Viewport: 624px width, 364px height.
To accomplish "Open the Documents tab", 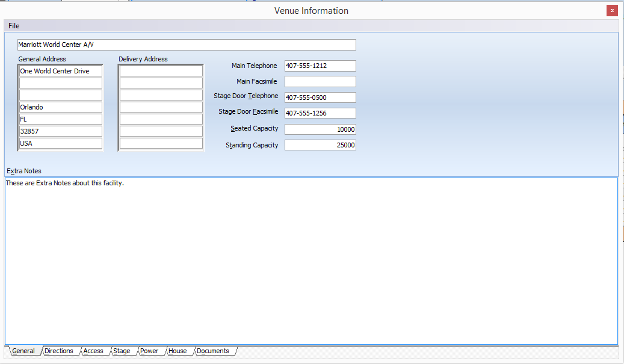I will click(213, 351).
